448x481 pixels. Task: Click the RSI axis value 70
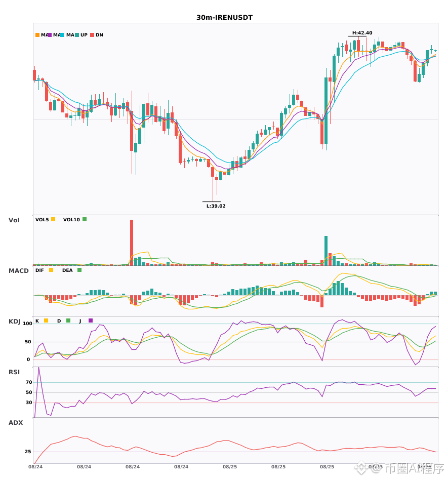coord(29,382)
